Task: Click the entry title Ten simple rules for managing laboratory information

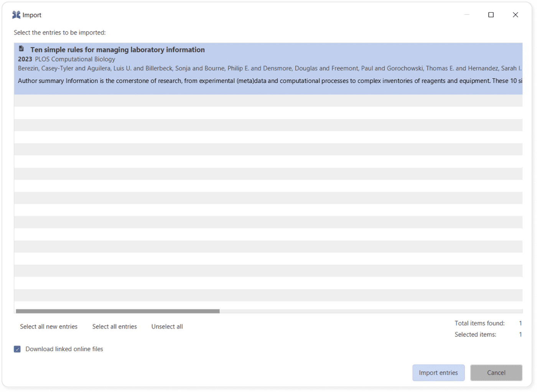Action: (x=118, y=49)
